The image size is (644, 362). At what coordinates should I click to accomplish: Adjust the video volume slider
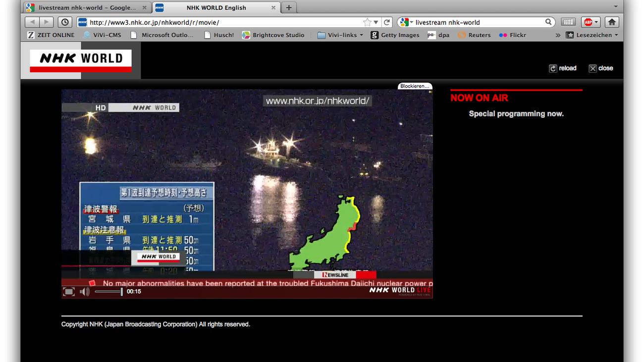[108, 292]
